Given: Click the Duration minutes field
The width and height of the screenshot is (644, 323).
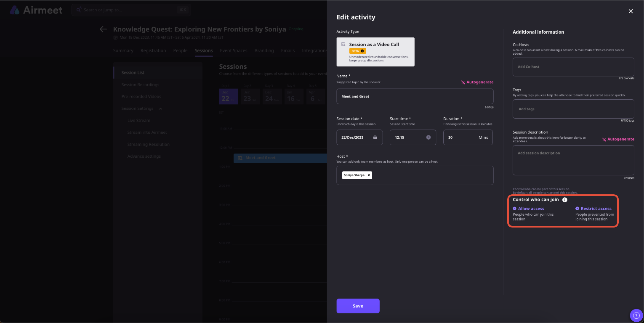Looking at the screenshot, I should click(468, 138).
